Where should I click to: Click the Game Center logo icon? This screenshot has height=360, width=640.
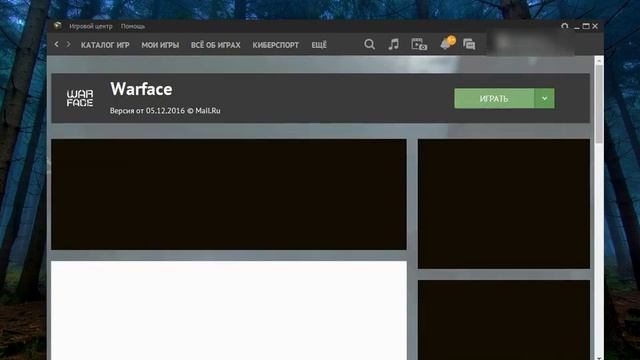pyautogui.click(x=58, y=26)
